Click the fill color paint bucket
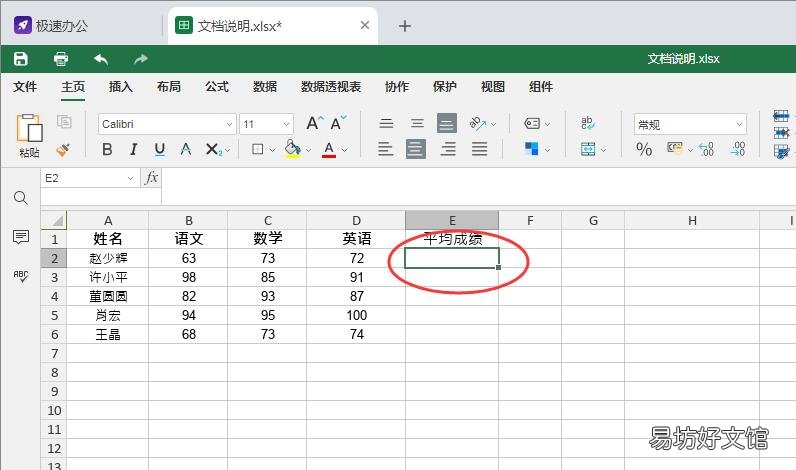The width and height of the screenshot is (796, 470). [x=292, y=149]
